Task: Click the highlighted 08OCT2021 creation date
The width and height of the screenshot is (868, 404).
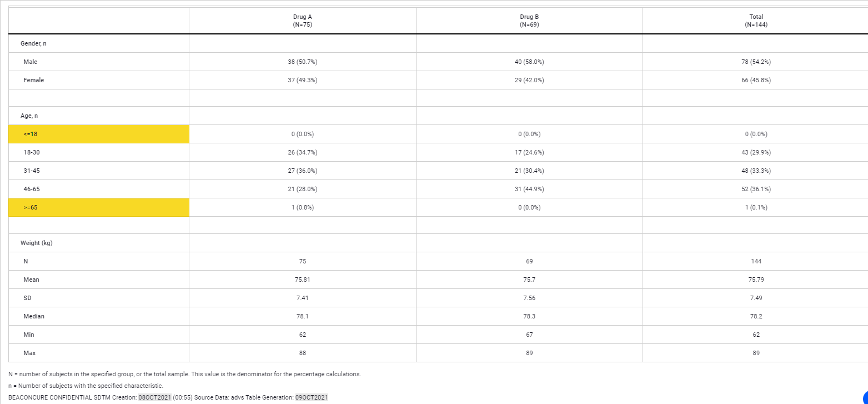Action: pyautogui.click(x=155, y=397)
